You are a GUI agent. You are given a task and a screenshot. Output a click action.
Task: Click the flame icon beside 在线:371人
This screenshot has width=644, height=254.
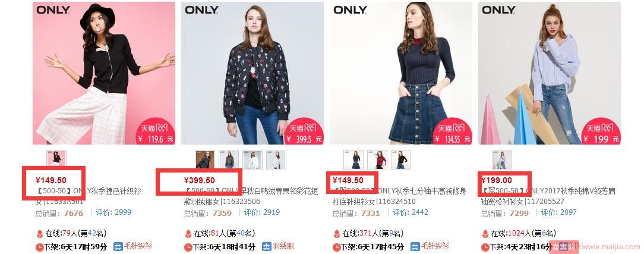click(337, 233)
